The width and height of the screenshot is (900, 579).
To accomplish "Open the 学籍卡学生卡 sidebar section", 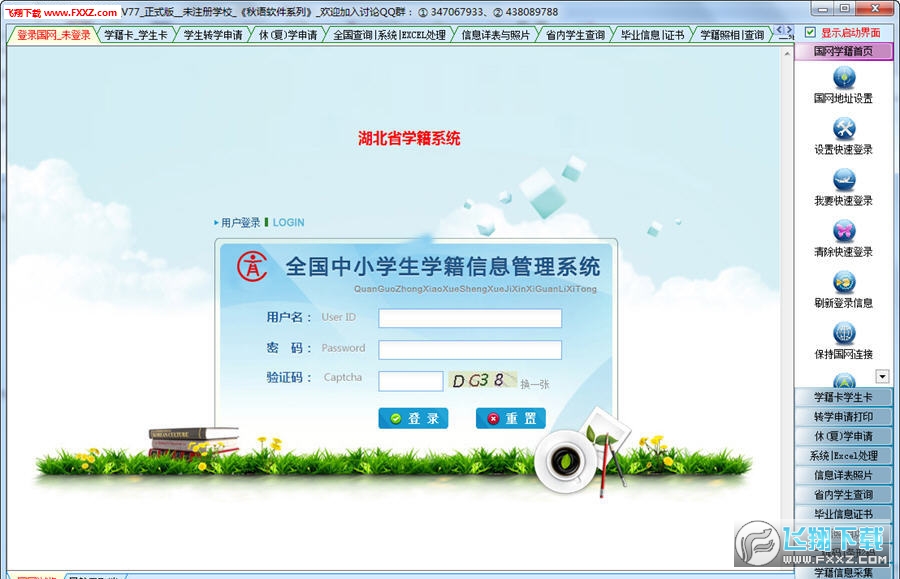I will pyautogui.click(x=843, y=397).
